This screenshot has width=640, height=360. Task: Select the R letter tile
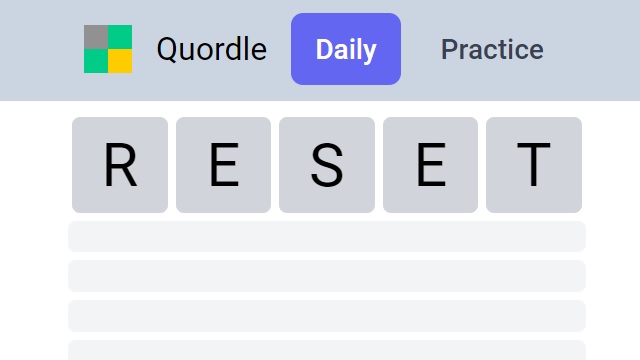pos(120,165)
